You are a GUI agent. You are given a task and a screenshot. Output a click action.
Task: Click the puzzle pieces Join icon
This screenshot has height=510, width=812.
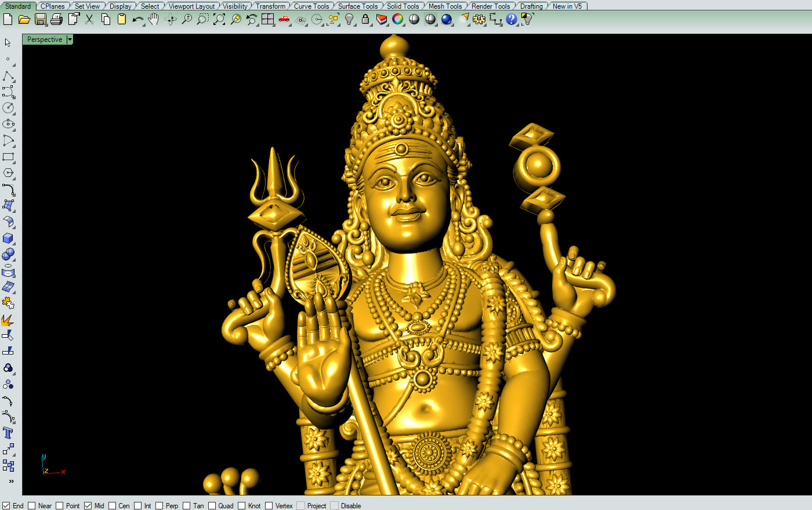coord(8,303)
